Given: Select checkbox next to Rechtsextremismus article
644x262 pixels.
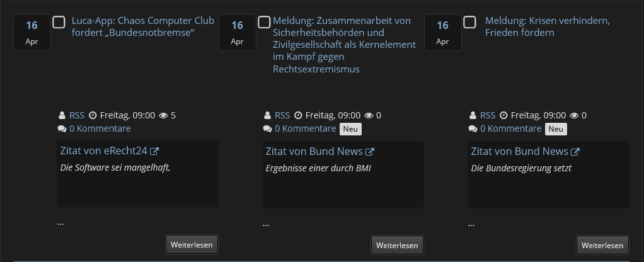Looking at the screenshot, I should pos(264,22).
